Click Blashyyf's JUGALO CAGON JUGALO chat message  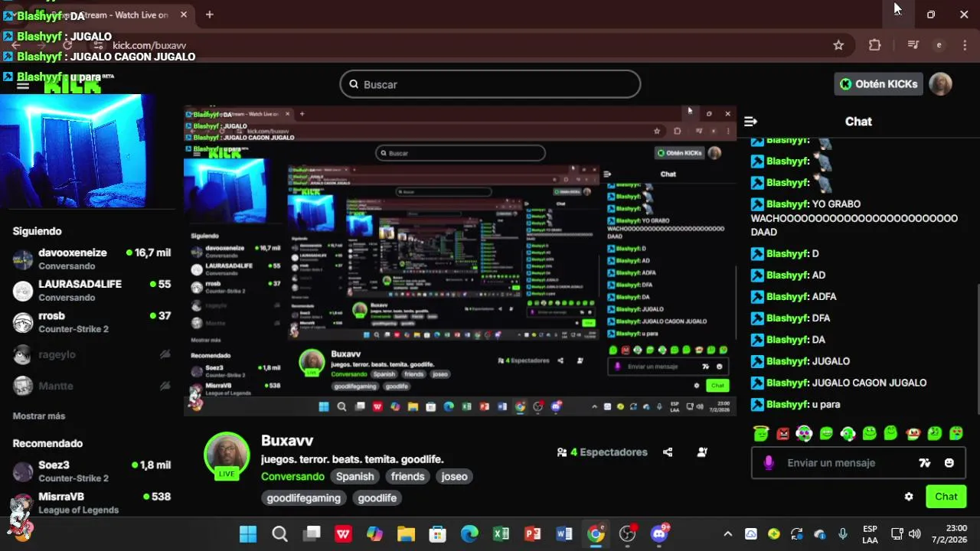click(x=838, y=383)
